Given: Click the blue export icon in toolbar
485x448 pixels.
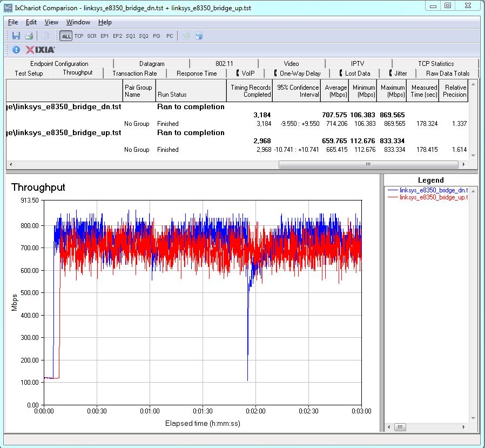Looking at the screenshot, I should click(x=199, y=36).
